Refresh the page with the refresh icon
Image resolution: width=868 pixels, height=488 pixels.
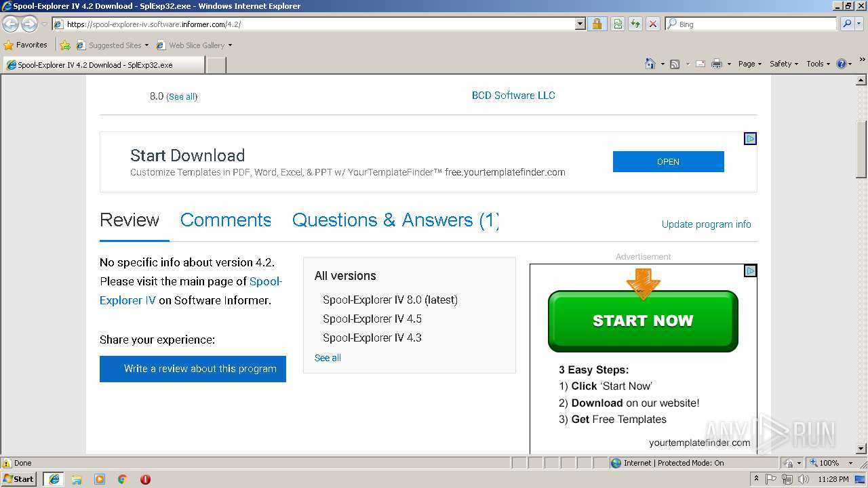pos(635,24)
